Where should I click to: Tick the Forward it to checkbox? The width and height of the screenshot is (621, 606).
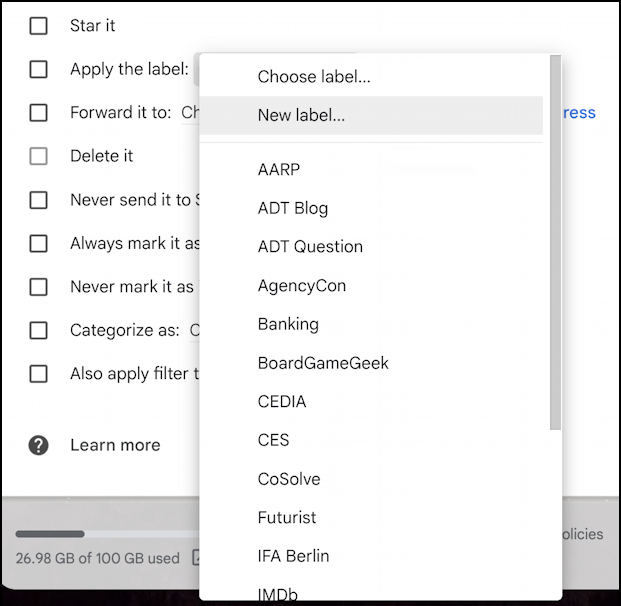(x=38, y=113)
